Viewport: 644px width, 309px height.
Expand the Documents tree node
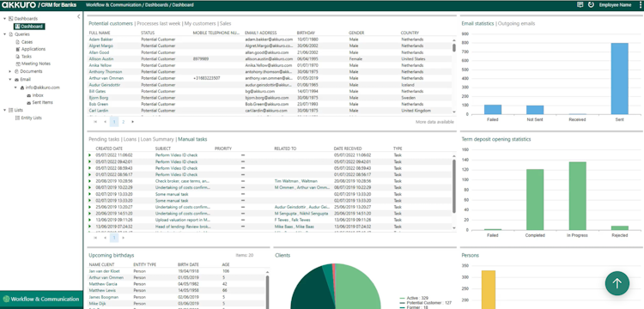click(10, 71)
